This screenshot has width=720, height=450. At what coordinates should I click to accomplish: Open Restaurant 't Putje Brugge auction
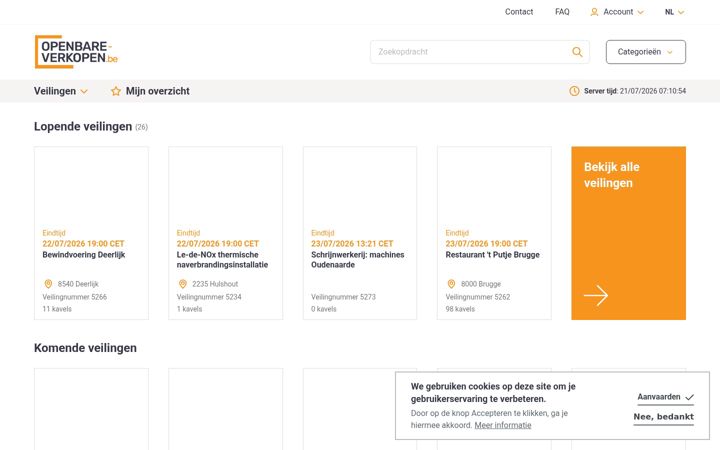coord(492,255)
